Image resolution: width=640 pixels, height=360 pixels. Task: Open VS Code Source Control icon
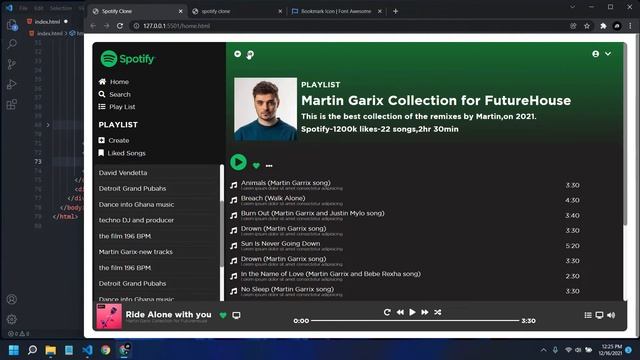pos(11,64)
